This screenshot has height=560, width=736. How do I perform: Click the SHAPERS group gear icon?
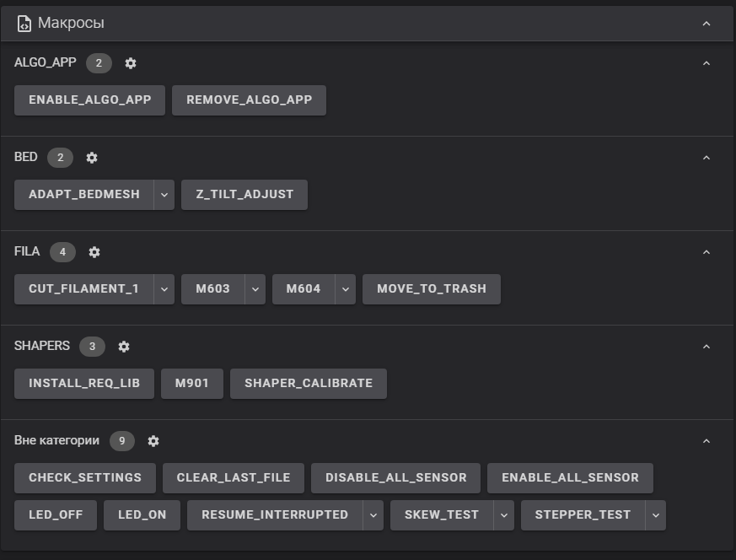(x=124, y=347)
